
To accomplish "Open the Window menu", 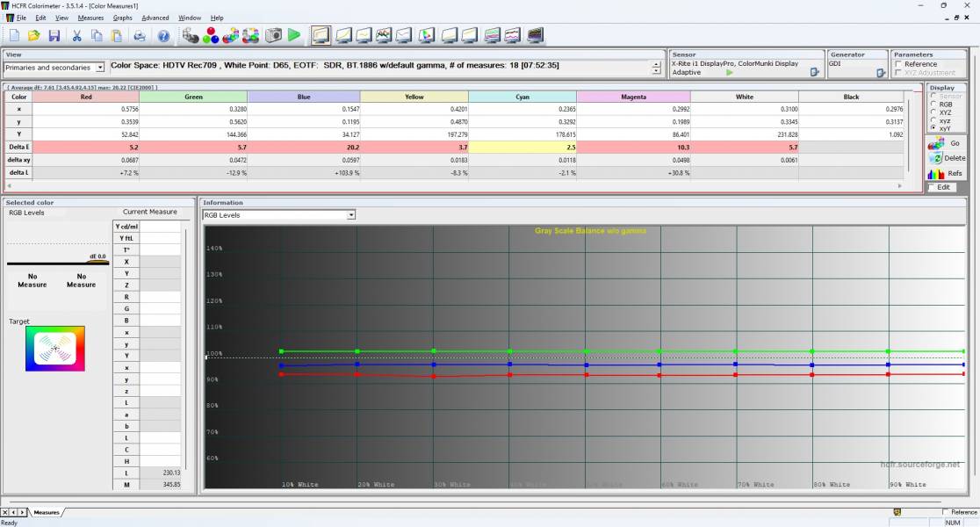I will click(190, 18).
